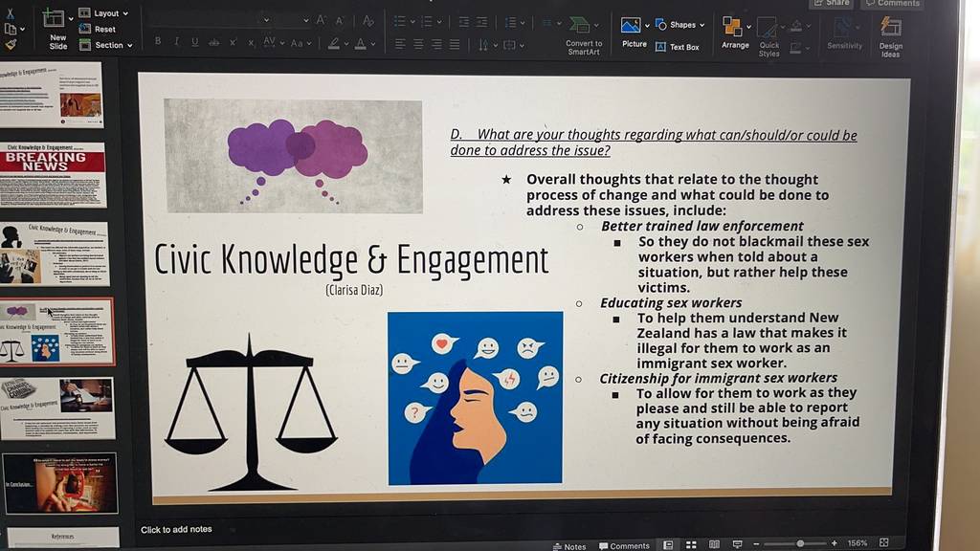Align text right
The width and height of the screenshot is (980, 551).
(x=436, y=44)
